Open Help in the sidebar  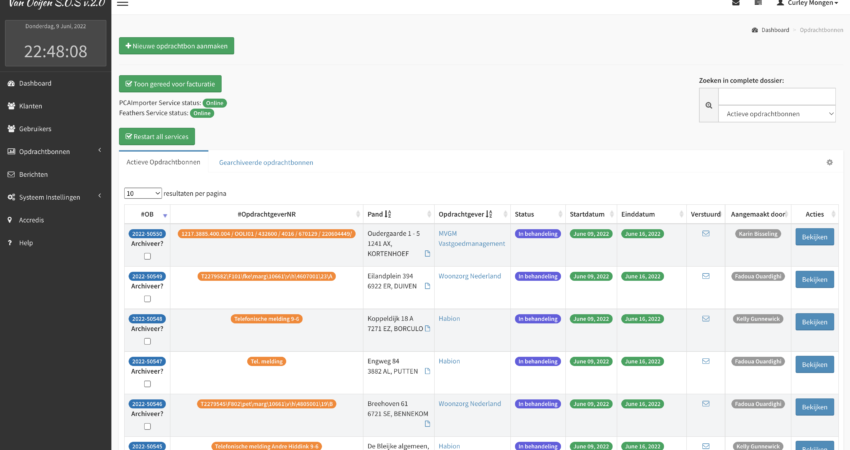[x=25, y=243]
